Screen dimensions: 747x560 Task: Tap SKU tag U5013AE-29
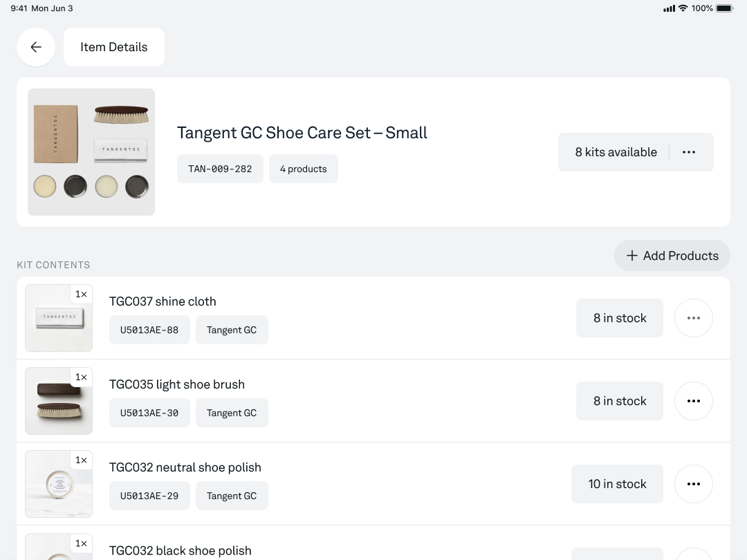tap(149, 496)
